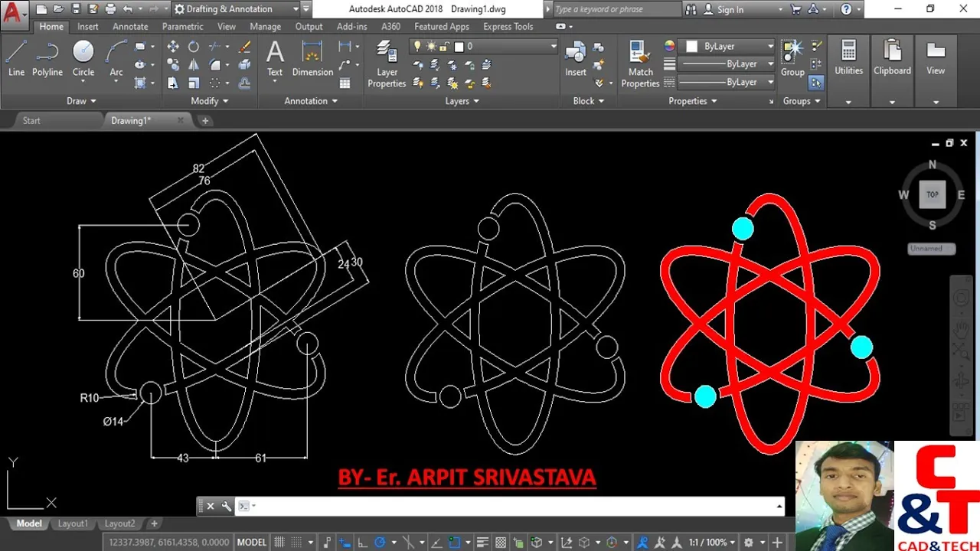
Task: Add a new drawing tab with plus
Action: tap(204, 120)
